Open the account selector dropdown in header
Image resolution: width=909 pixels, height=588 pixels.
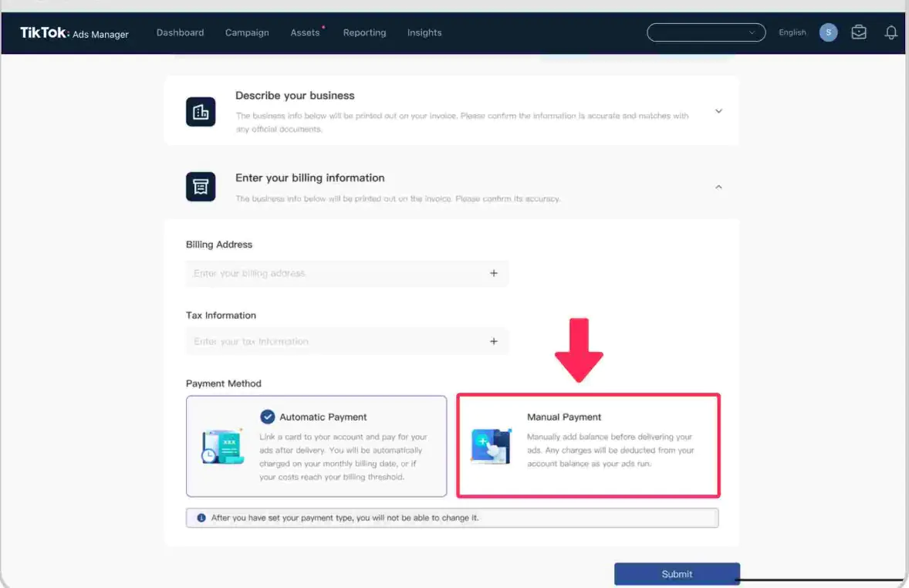point(705,32)
